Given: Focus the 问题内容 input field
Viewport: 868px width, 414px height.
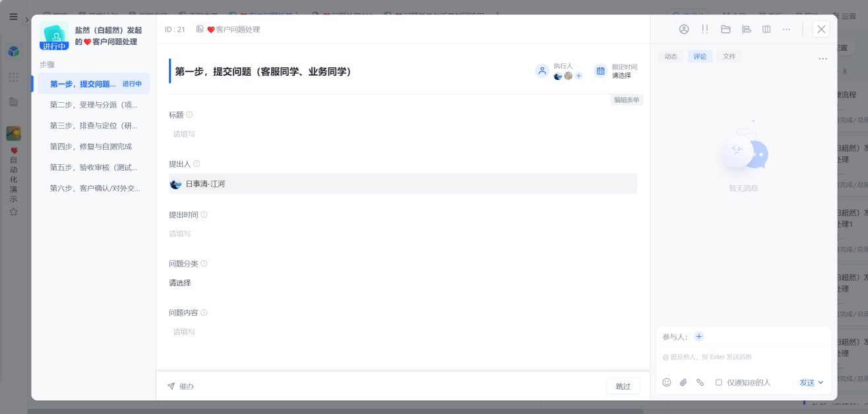Looking at the screenshot, I should (x=403, y=332).
